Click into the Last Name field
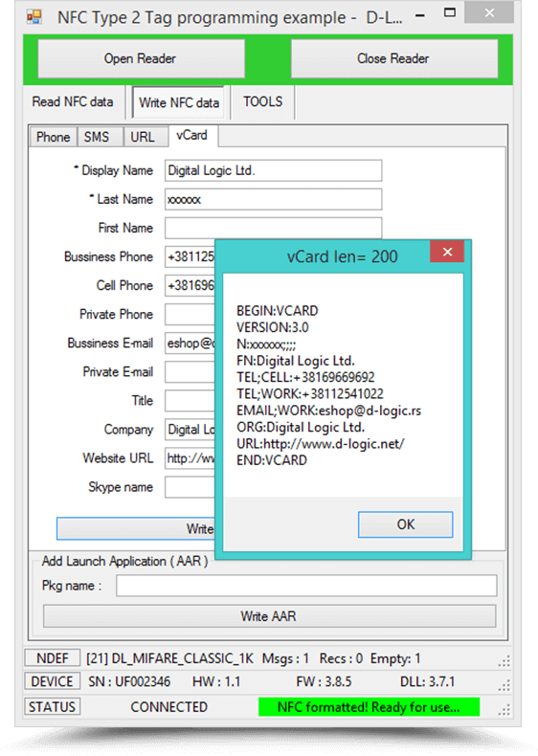The width and height of the screenshot is (538, 756). (x=273, y=200)
